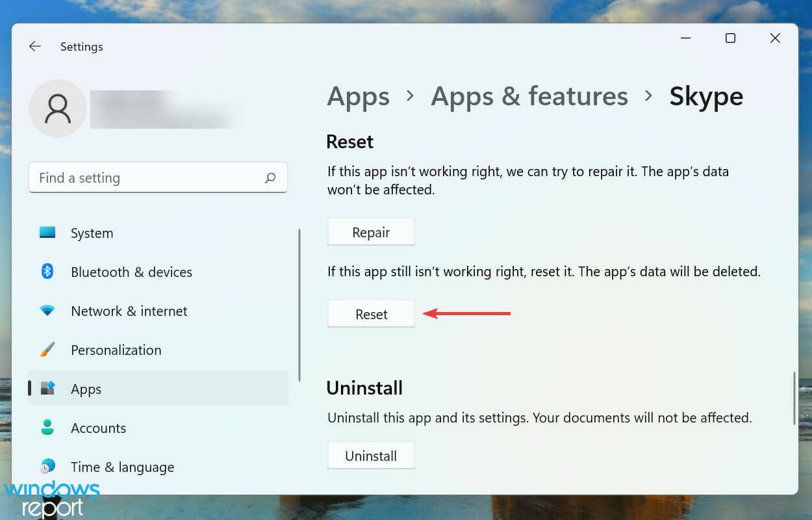Select the Skype breadcrumb entry
This screenshot has width=812, height=520.
[706, 96]
